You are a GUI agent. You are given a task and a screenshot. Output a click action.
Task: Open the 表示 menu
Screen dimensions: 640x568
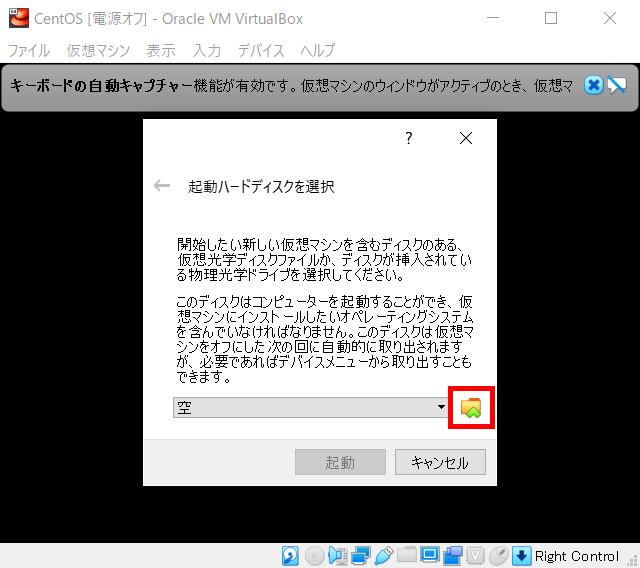[x=161, y=51]
